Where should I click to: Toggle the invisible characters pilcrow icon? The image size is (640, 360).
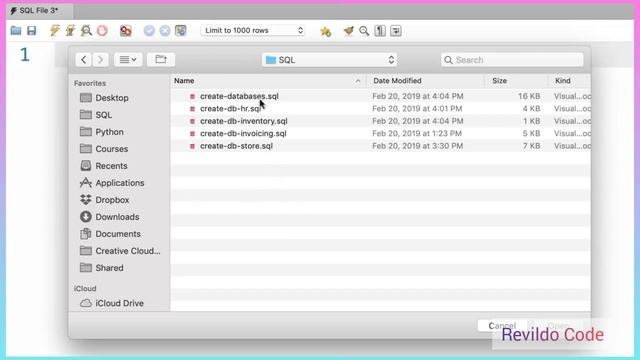(x=380, y=31)
